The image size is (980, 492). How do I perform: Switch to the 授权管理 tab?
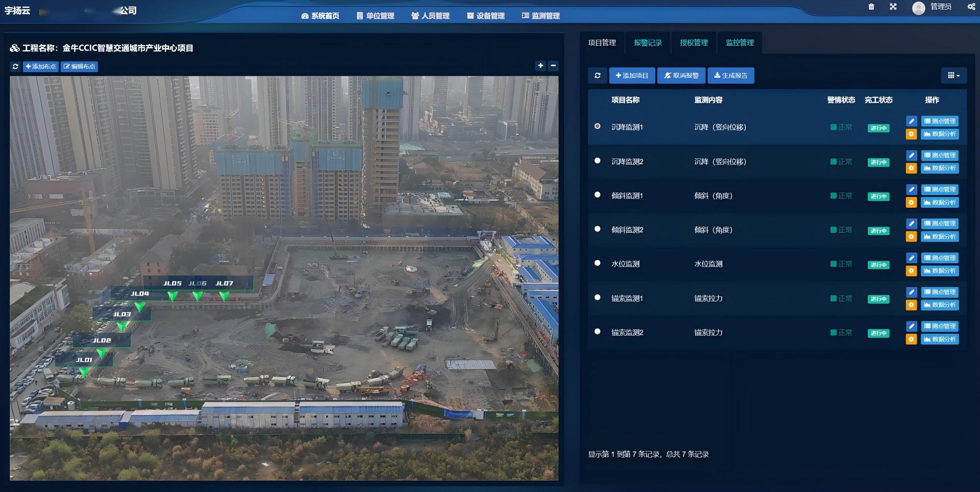pyautogui.click(x=694, y=43)
